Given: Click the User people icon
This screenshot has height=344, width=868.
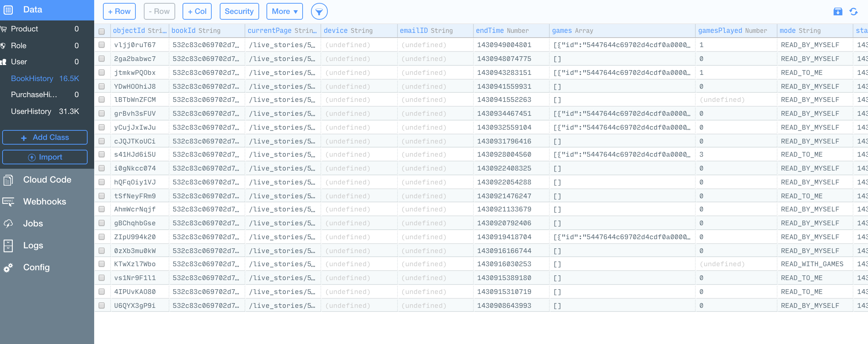Looking at the screenshot, I should pyautogui.click(x=4, y=62).
